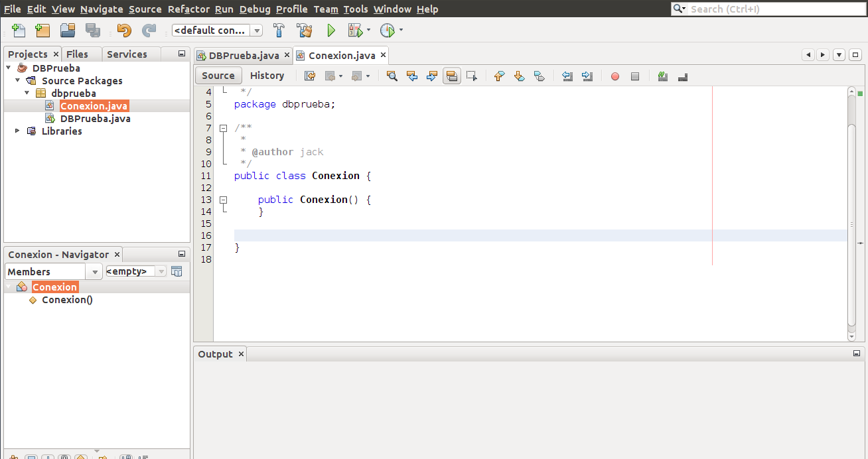868x459 pixels.
Task: Open the Refactor menu
Action: (188, 9)
